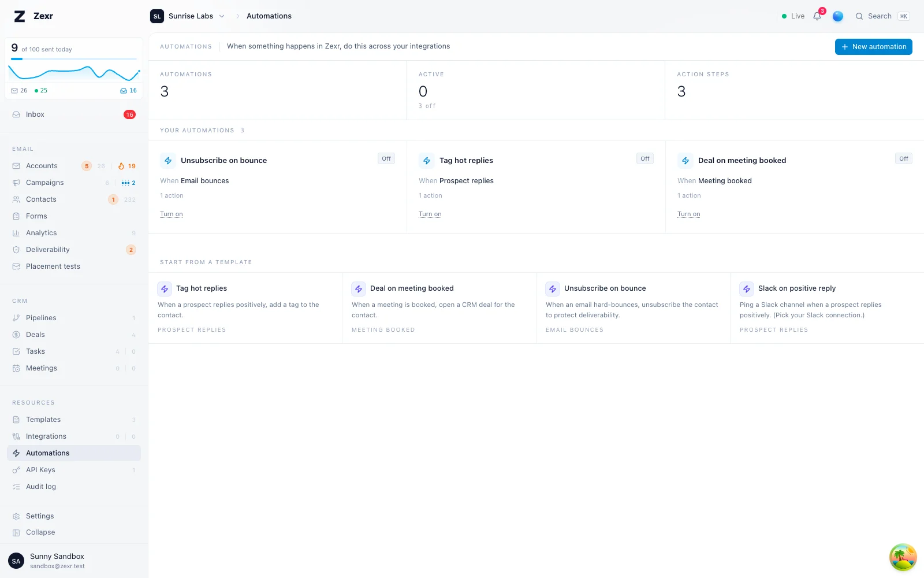Click the Forms clipboard icon
The width and height of the screenshot is (924, 578).
(x=16, y=216)
